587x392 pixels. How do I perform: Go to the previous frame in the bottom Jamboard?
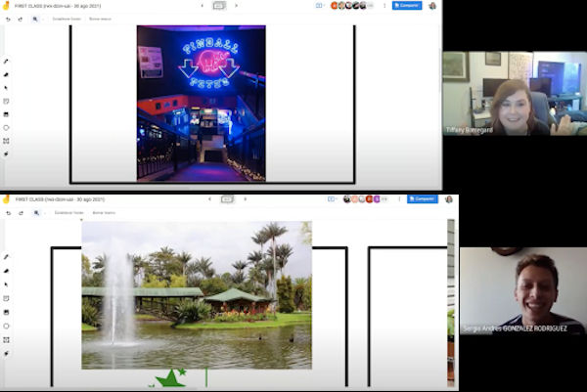208,198
